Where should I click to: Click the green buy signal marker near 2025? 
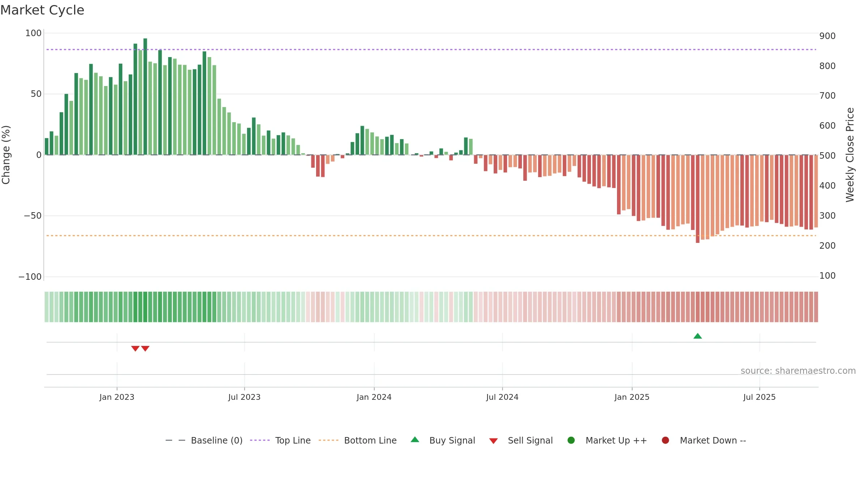(x=698, y=336)
